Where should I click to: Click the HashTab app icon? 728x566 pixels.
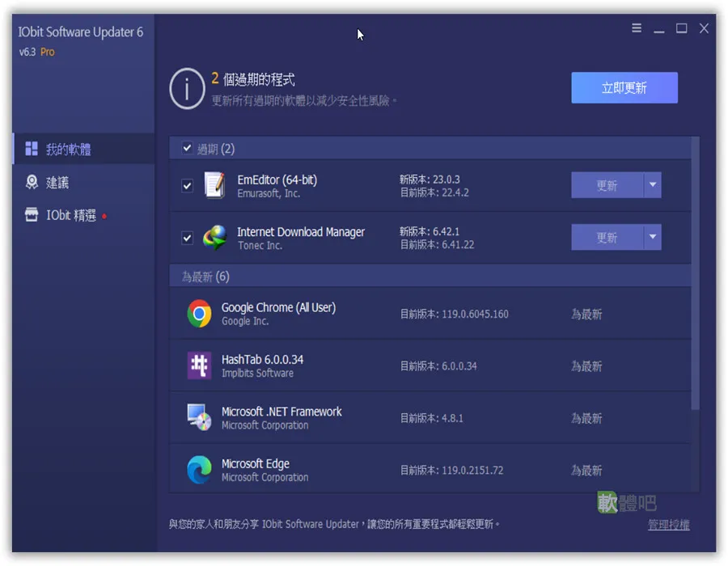(x=199, y=365)
